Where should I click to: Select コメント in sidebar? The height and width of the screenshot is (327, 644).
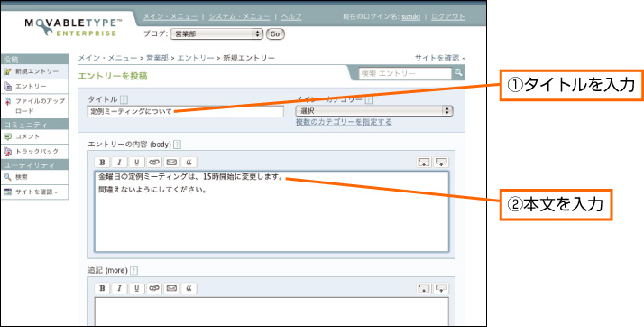click(x=34, y=136)
